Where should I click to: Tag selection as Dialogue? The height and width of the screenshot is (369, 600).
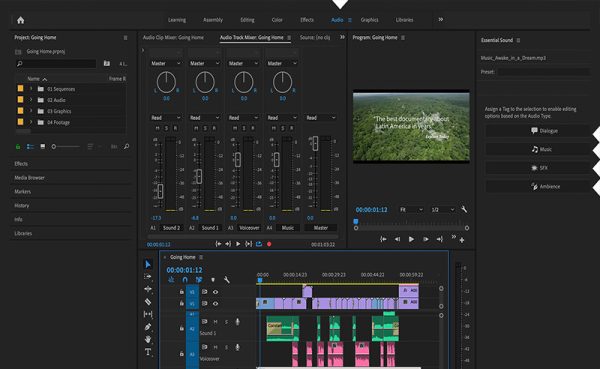(539, 131)
